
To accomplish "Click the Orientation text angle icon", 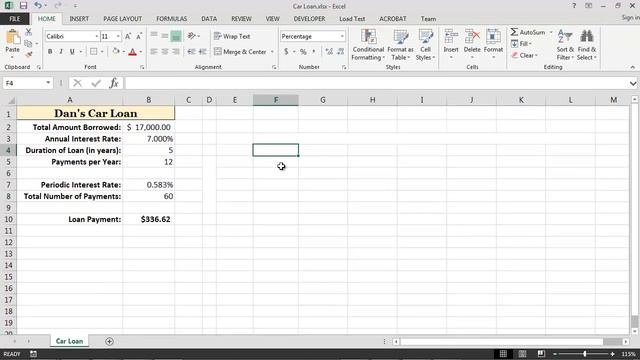I will pos(191,36).
